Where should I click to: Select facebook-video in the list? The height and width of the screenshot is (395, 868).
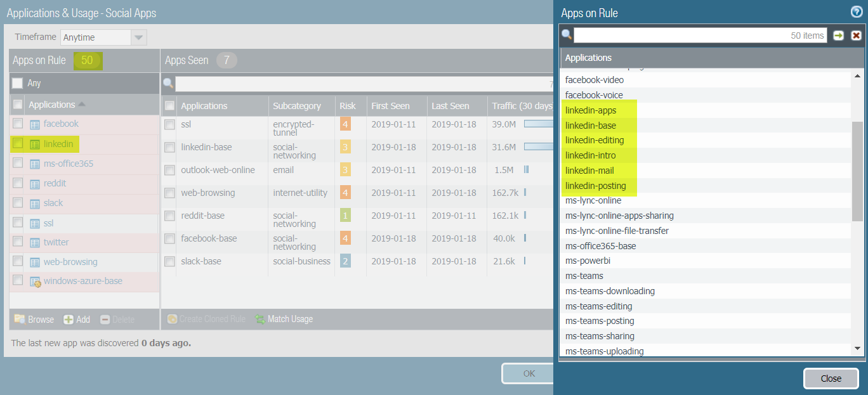click(x=595, y=80)
